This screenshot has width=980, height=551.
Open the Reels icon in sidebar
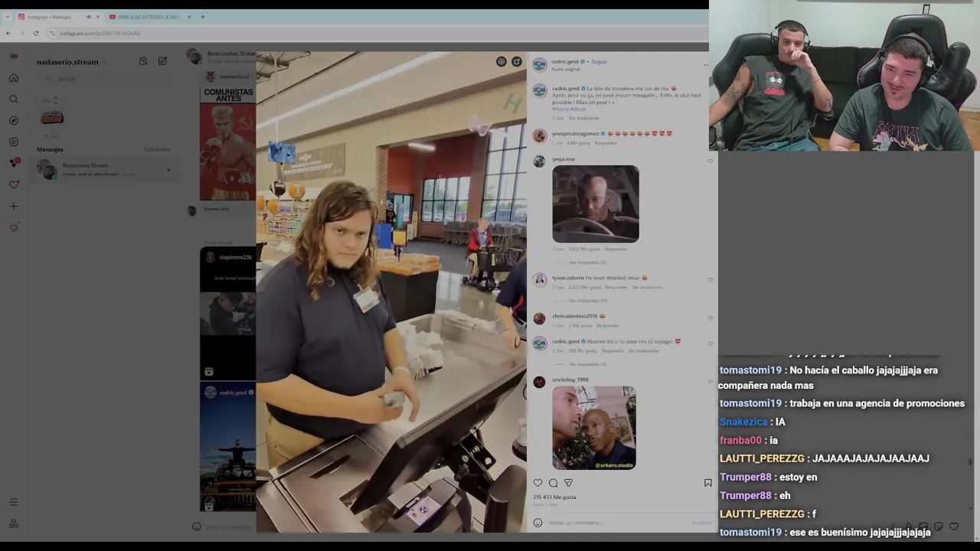(14, 142)
